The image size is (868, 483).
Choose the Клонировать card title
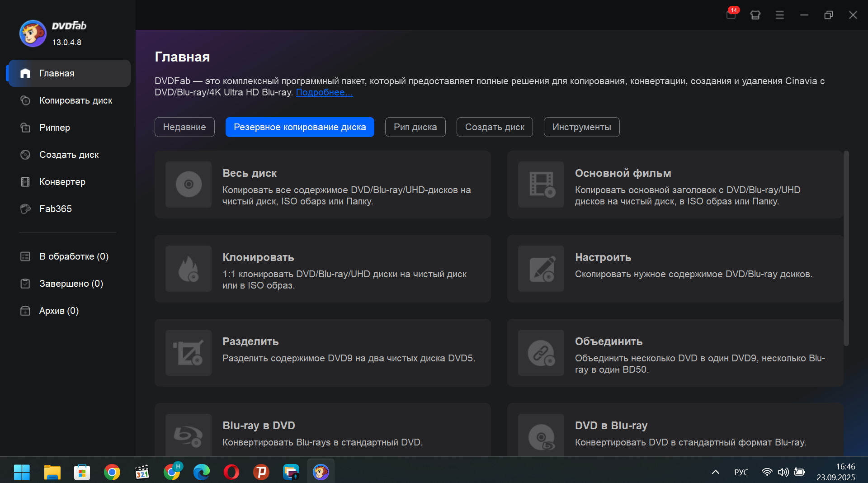point(258,257)
